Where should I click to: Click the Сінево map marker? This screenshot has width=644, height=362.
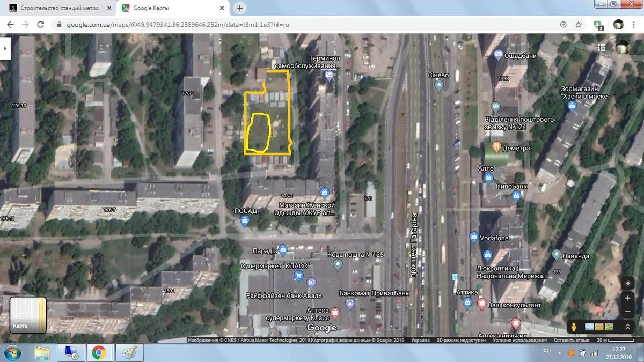coord(440,85)
